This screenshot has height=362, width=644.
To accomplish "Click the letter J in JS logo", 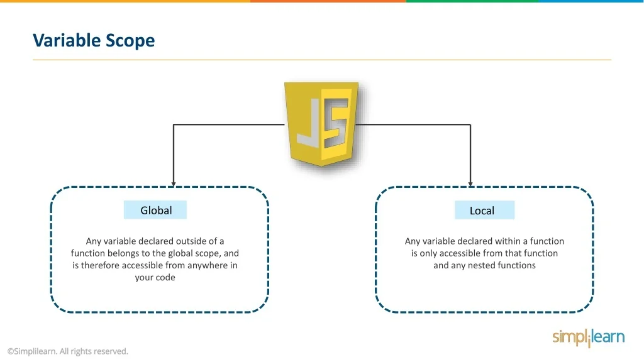I will [309, 126].
